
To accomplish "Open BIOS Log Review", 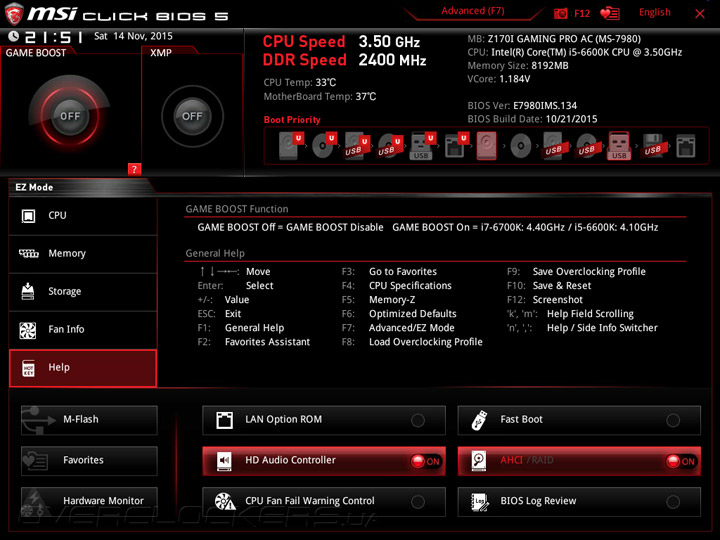I will (579, 501).
